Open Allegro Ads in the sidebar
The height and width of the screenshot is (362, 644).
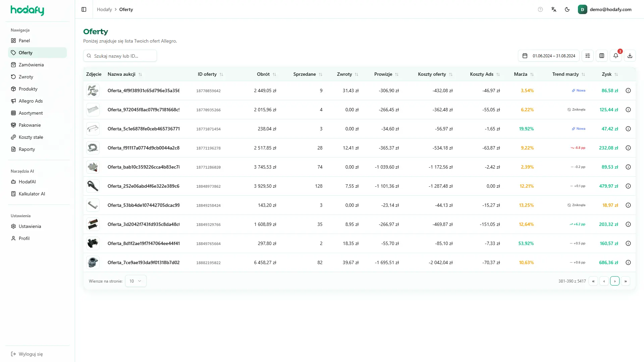point(31,101)
